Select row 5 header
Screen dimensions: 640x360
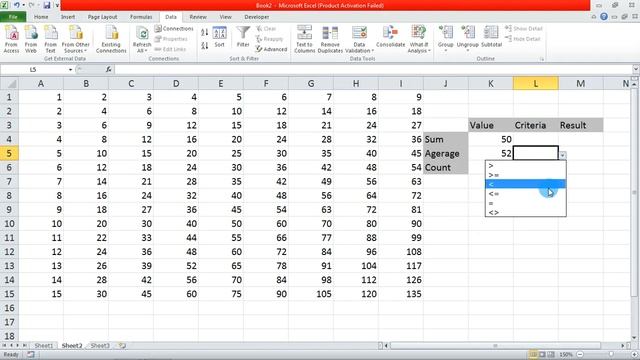pos(9,153)
